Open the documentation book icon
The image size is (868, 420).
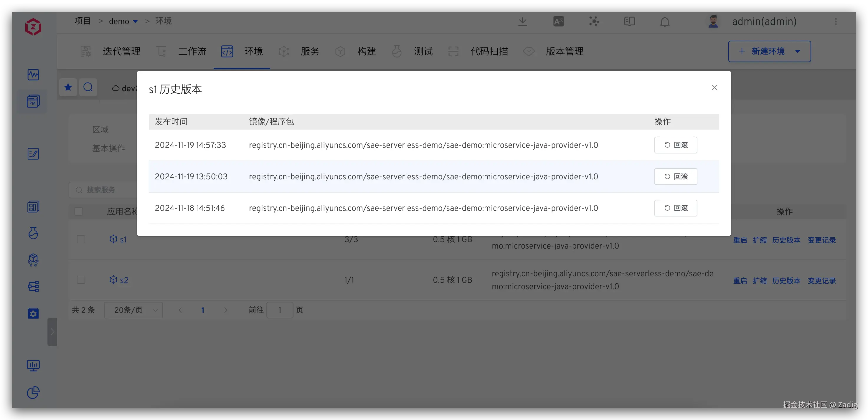tap(629, 22)
